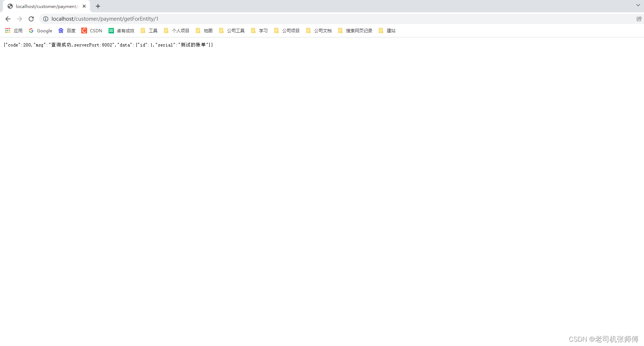The image size is (644, 346).
Task: Open the 建站 bookmark folder
Action: coord(387,30)
